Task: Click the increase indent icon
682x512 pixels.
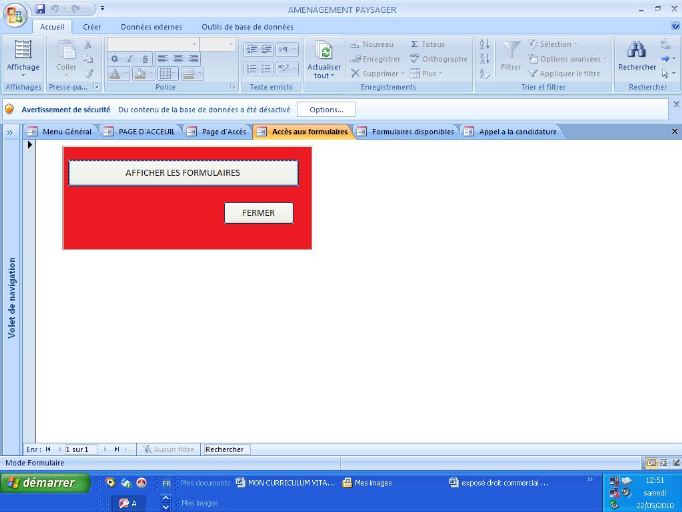Action: [x=266, y=49]
